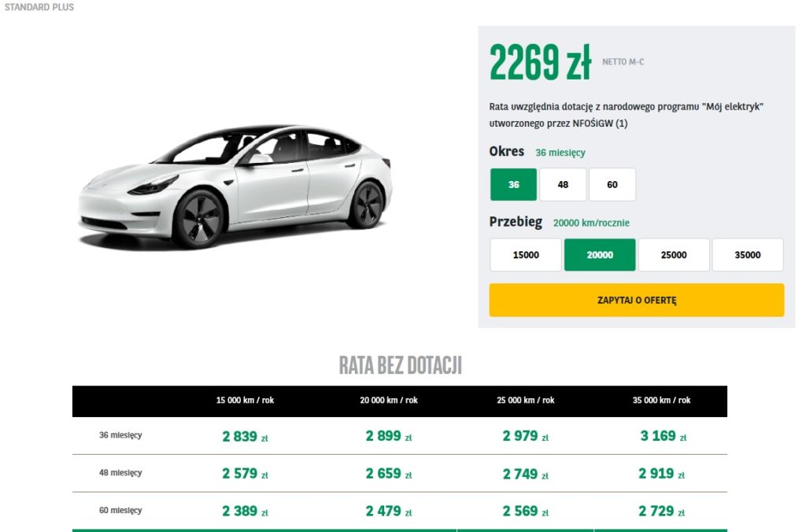Click the 2 579 zł table cell
Screen dimensions: 806x532
pos(246,474)
